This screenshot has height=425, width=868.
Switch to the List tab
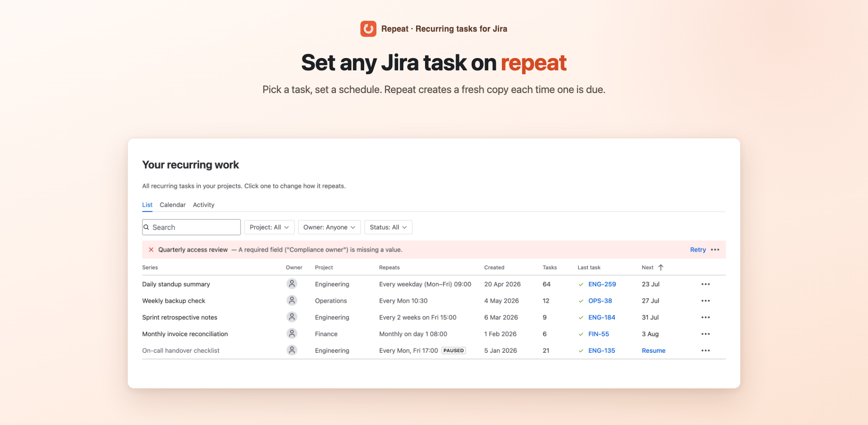click(147, 205)
